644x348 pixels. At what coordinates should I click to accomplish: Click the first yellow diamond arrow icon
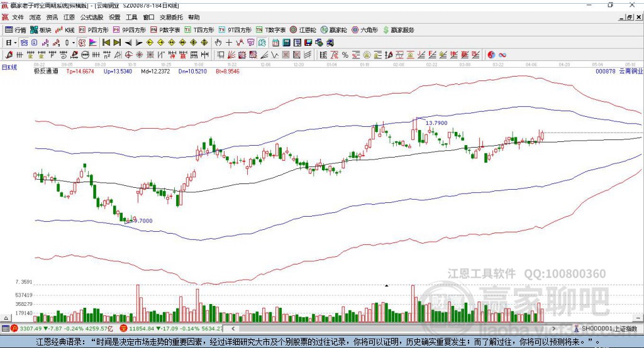(x=150, y=43)
